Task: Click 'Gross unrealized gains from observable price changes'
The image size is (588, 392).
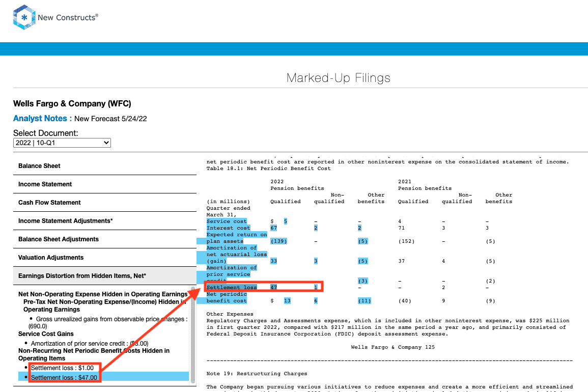Action: click(108, 323)
